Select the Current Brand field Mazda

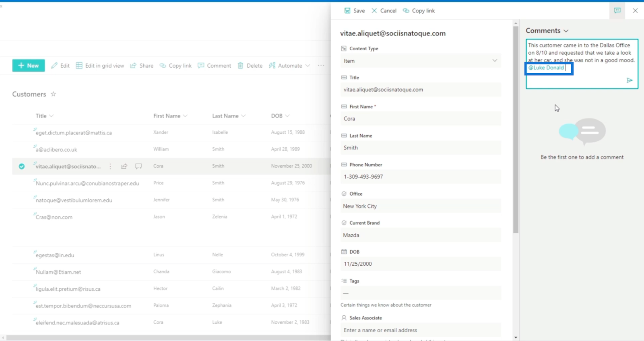[x=421, y=235]
